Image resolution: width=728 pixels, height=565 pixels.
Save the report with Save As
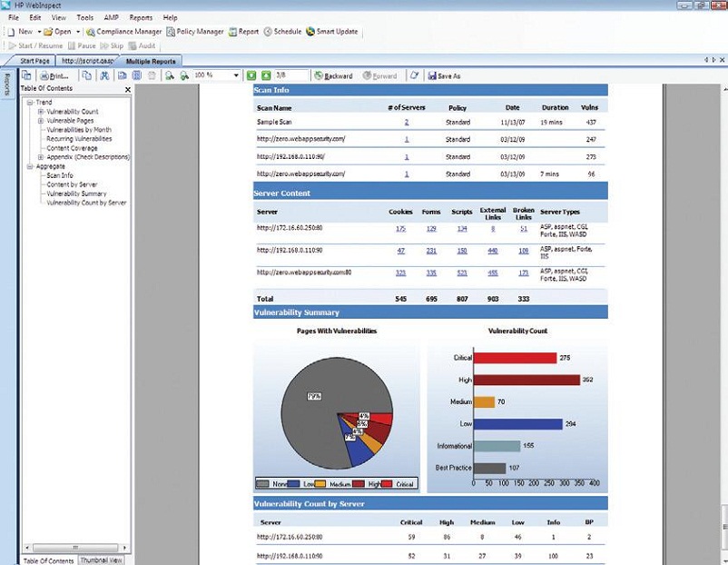444,75
